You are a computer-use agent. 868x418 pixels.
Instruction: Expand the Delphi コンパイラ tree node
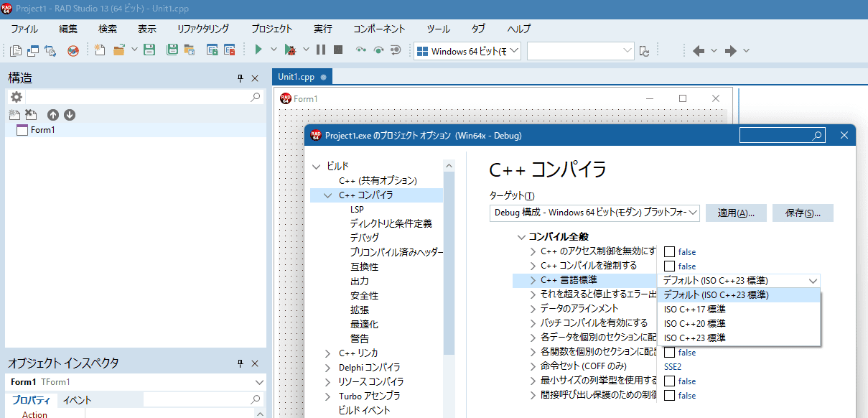click(x=328, y=367)
